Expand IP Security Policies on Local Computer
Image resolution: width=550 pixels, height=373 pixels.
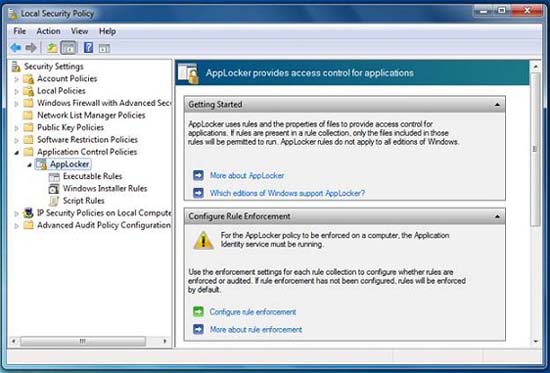(16, 214)
